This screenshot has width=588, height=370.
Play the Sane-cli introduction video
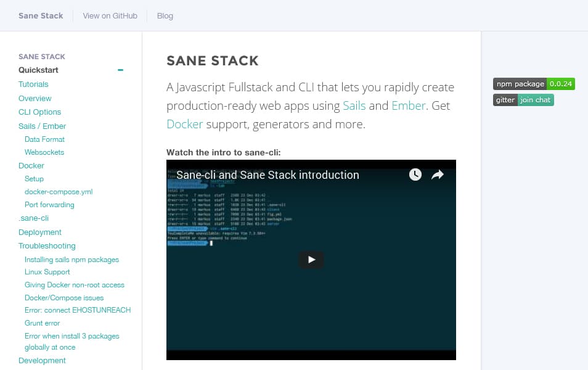(311, 259)
